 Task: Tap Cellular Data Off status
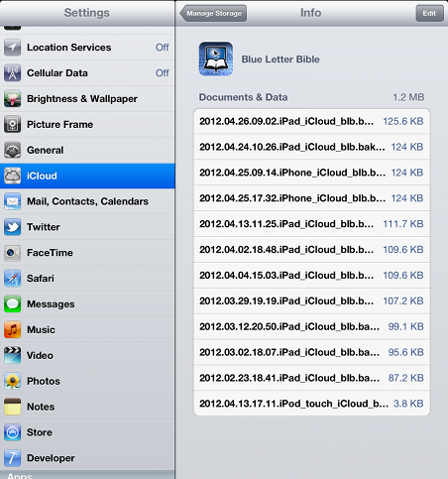click(x=163, y=73)
